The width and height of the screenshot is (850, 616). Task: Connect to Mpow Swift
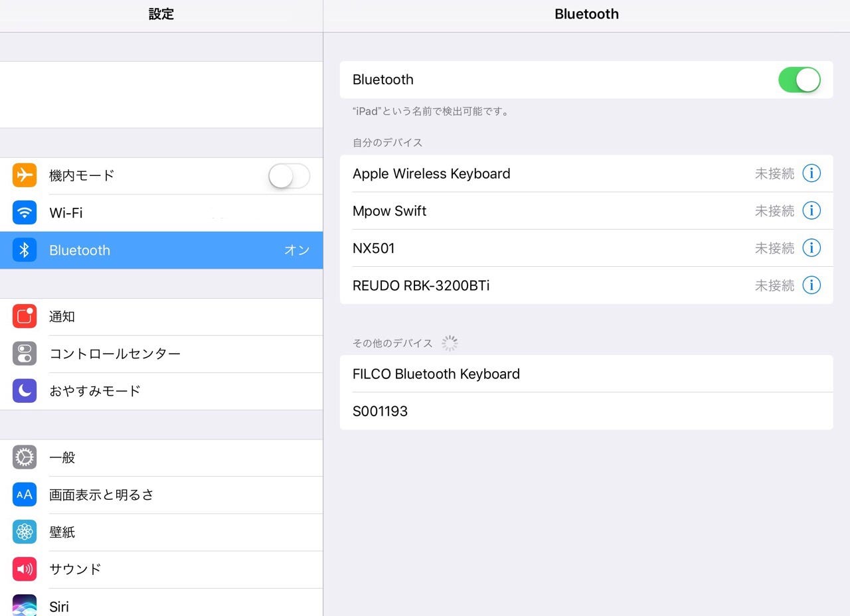point(586,210)
